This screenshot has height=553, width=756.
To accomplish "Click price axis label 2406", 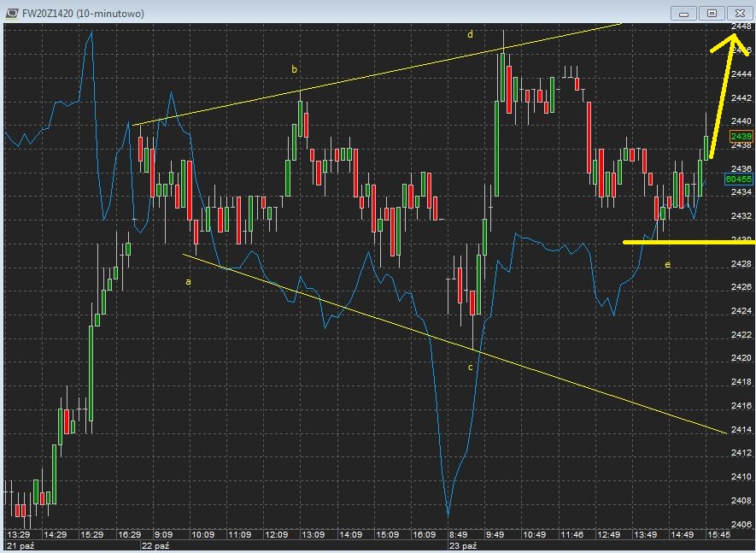I will click(741, 524).
